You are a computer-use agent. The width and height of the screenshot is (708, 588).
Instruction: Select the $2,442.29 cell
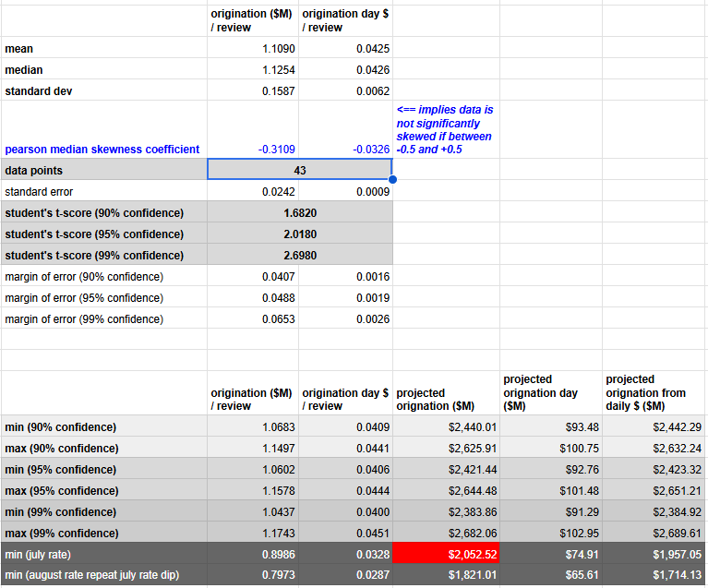tap(678, 426)
